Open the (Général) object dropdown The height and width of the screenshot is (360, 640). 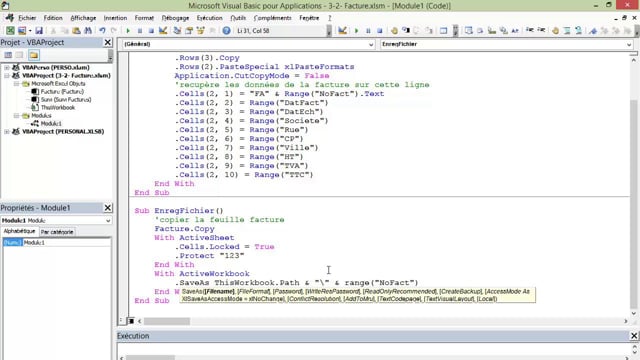(371, 44)
